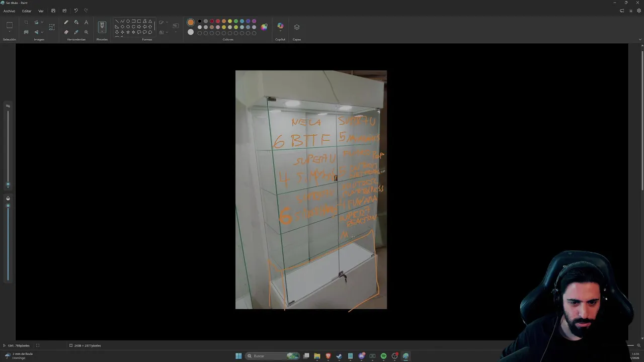Click the Flip image icon
This screenshot has width=644, height=362.
click(36, 32)
